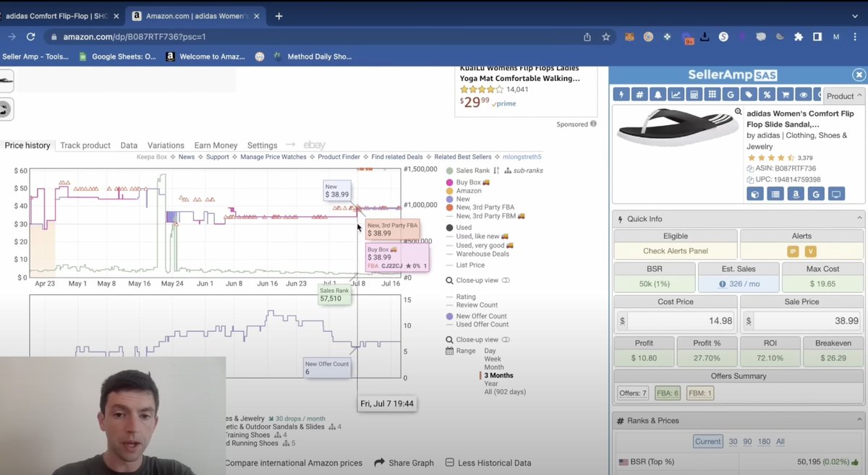868x475 pixels.
Task: Click Compare international Amazon prices link
Action: [x=293, y=463]
